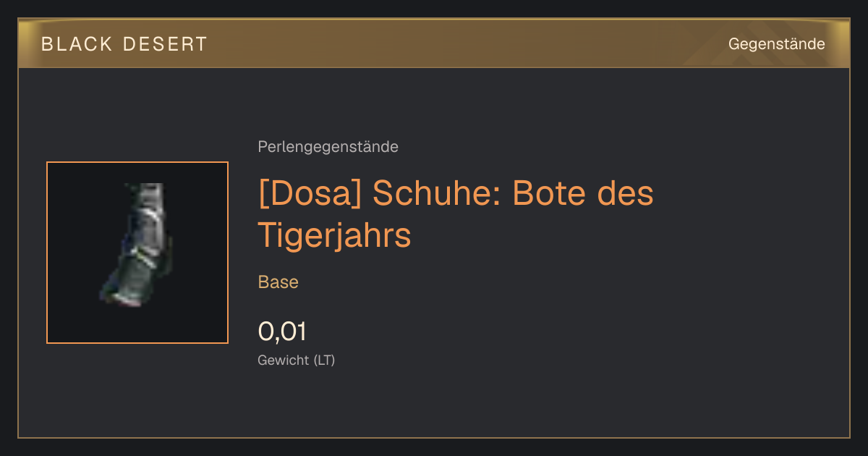Select the Gewicht (LT) caption
The width and height of the screenshot is (868, 456).
[x=297, y=360]
